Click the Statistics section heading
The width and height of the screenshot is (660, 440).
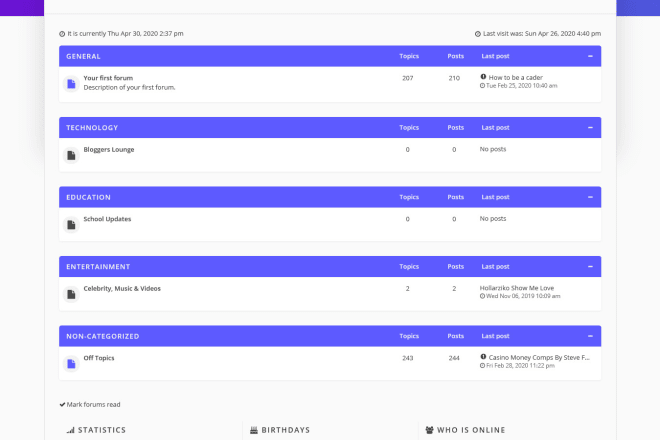tap(102, 430)
